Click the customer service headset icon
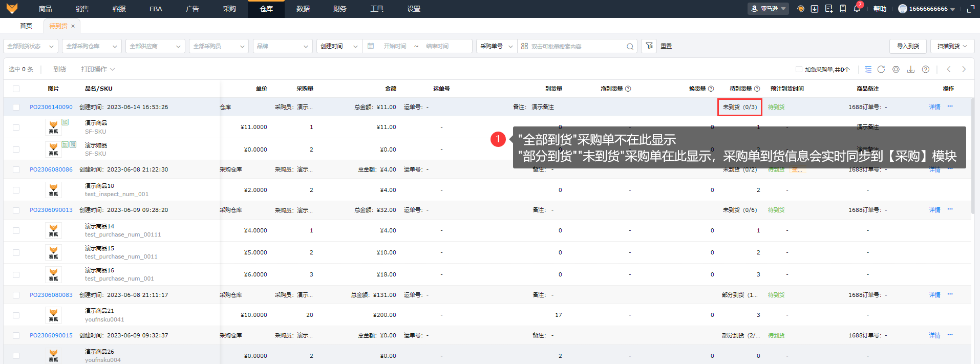 801,9
